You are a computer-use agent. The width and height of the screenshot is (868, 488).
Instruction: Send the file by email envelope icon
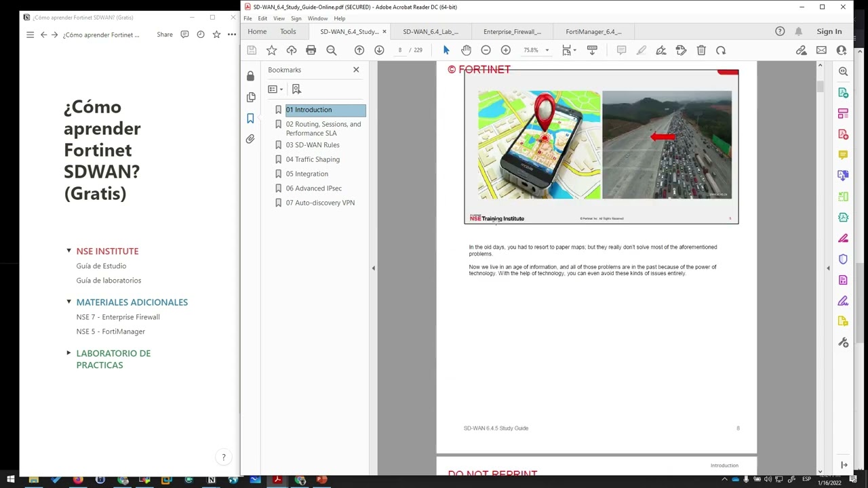821,50
